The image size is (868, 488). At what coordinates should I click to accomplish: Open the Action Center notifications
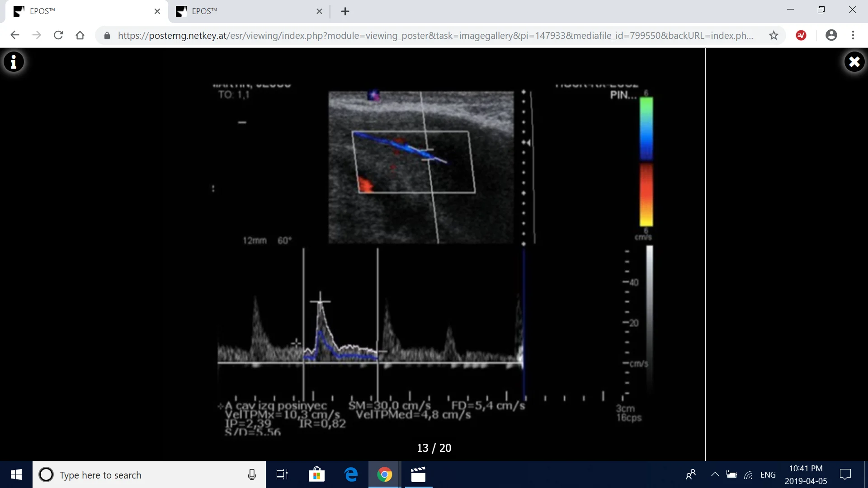[x=845, y=474]
